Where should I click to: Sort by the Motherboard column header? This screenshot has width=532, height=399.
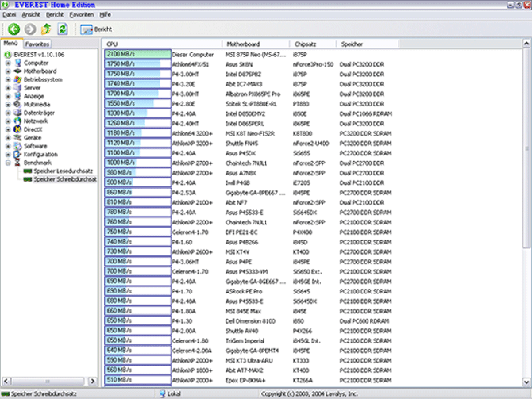coord(256,44)
